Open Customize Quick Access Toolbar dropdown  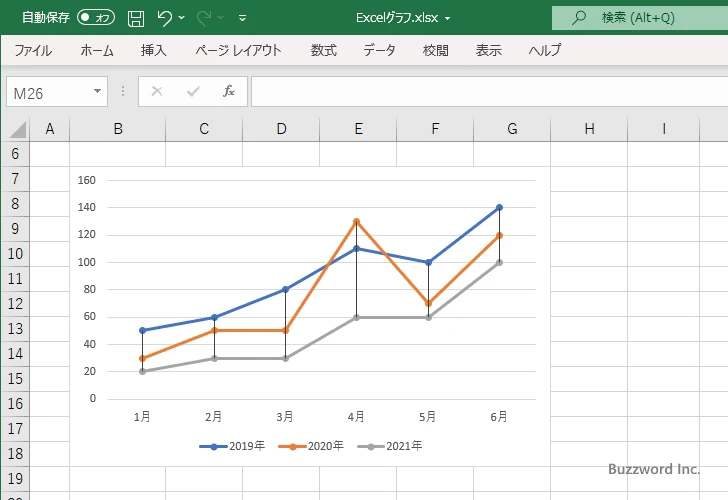pyautogui.click(x=242, y=18)
